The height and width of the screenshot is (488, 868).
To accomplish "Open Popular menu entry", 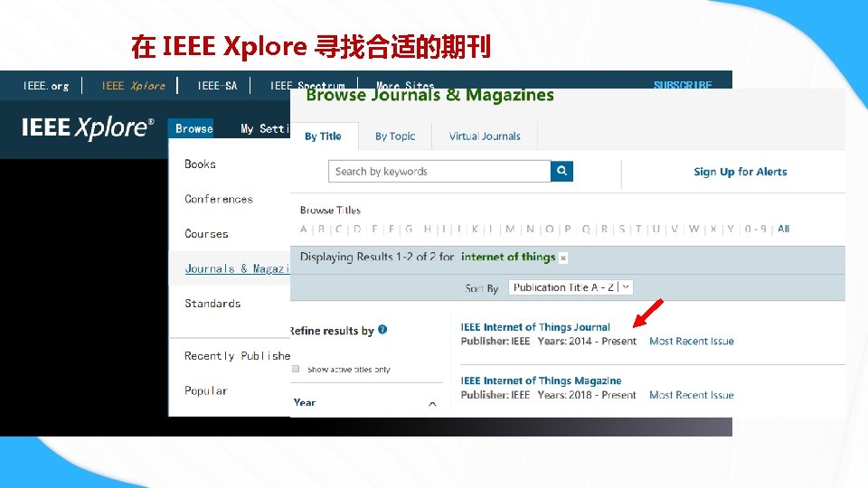I will [206, 390].
